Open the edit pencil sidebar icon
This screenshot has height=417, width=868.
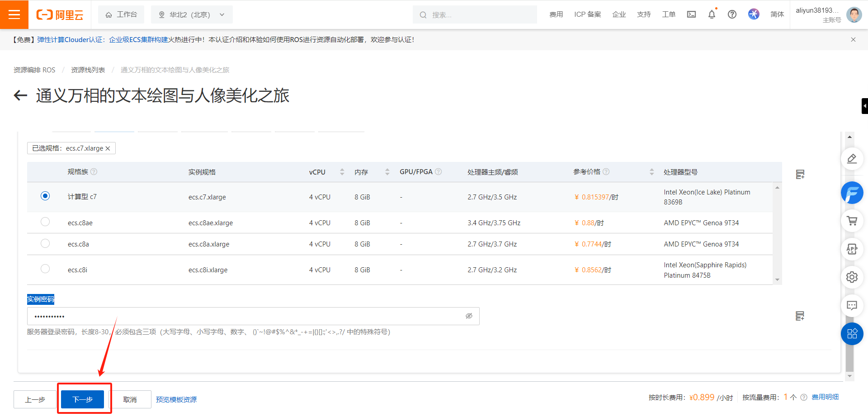point(852,159)
